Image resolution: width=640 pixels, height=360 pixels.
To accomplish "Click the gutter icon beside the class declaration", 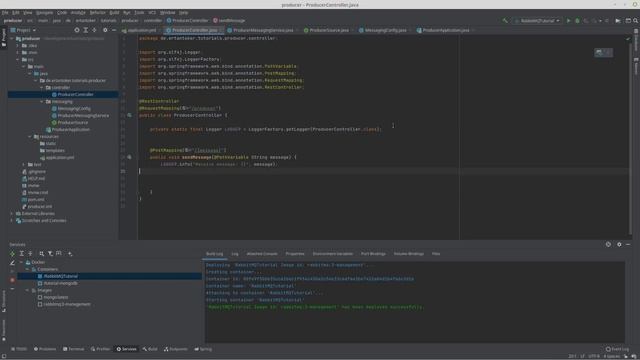I will 129,116.
